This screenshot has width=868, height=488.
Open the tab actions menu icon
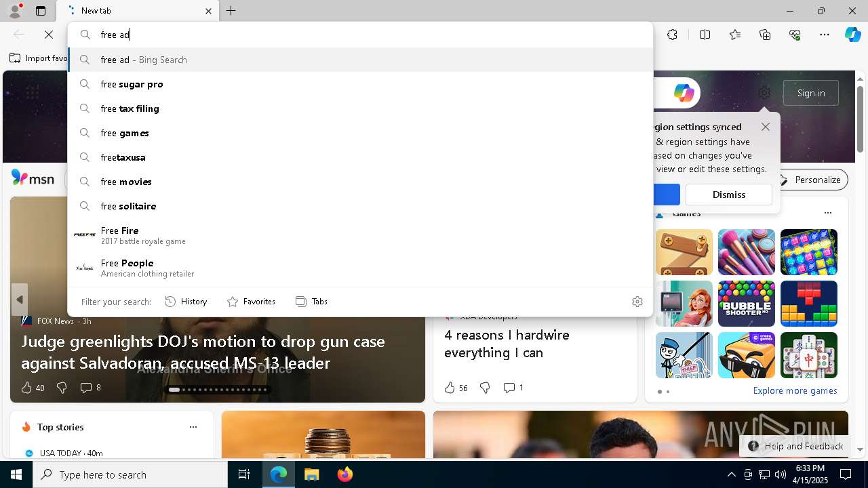pyautogui.click(x=41, y=11)
